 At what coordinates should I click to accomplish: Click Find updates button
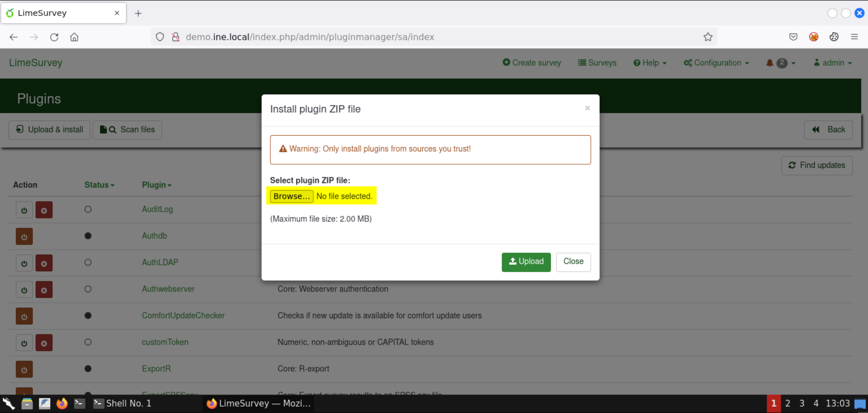click(x=817, y=166)
